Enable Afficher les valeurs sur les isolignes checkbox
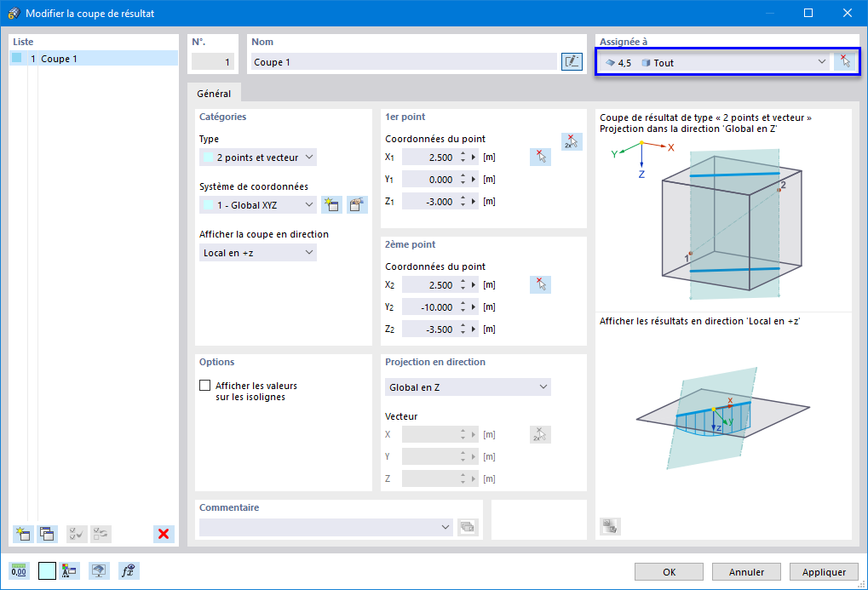This screenshot has height=590, width=868. 204,385
